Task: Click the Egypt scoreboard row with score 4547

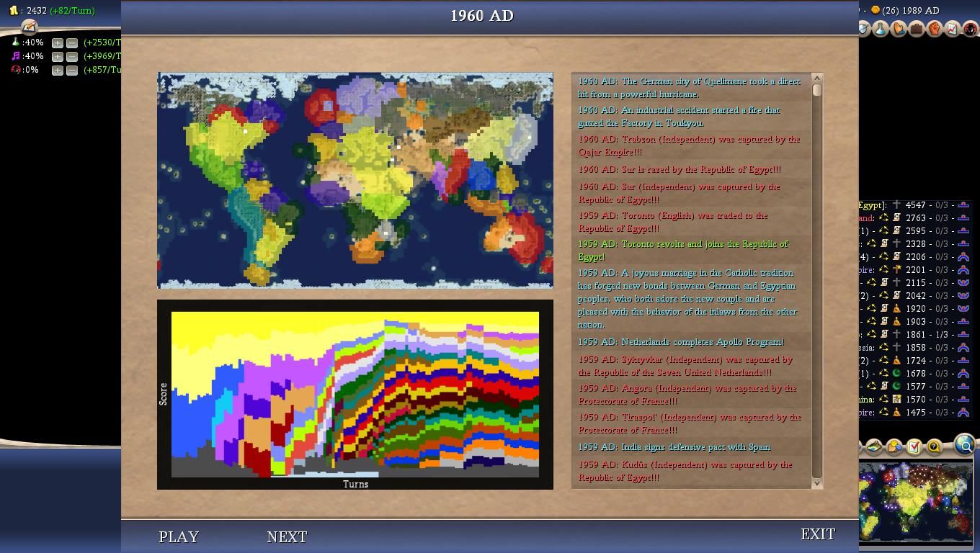Action: tap(915, 205)
